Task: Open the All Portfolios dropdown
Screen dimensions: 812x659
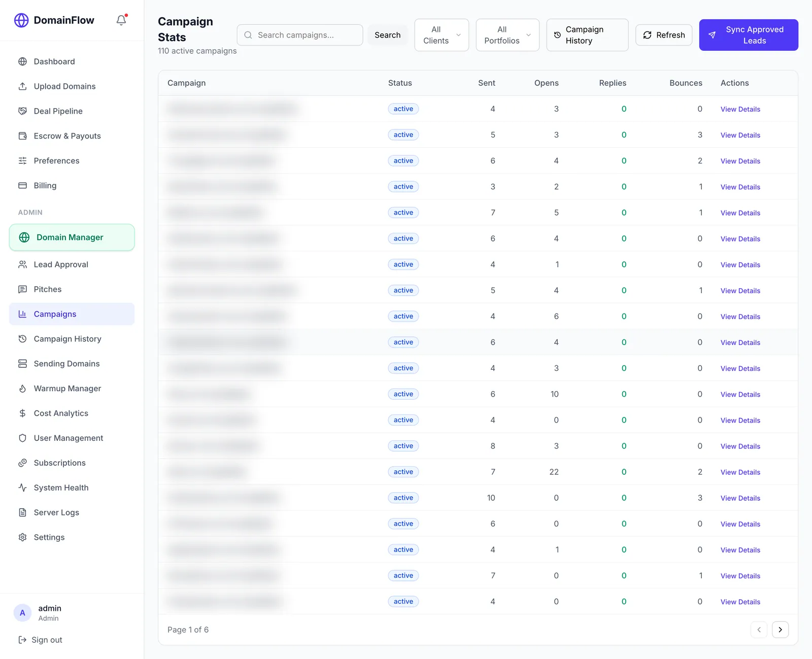Action: click(507, 35)
